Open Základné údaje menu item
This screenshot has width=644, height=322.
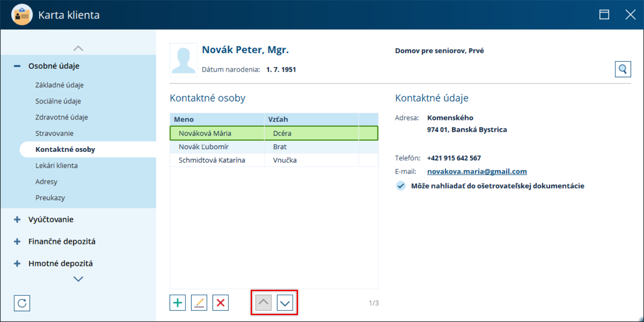[x=60, y=85]
